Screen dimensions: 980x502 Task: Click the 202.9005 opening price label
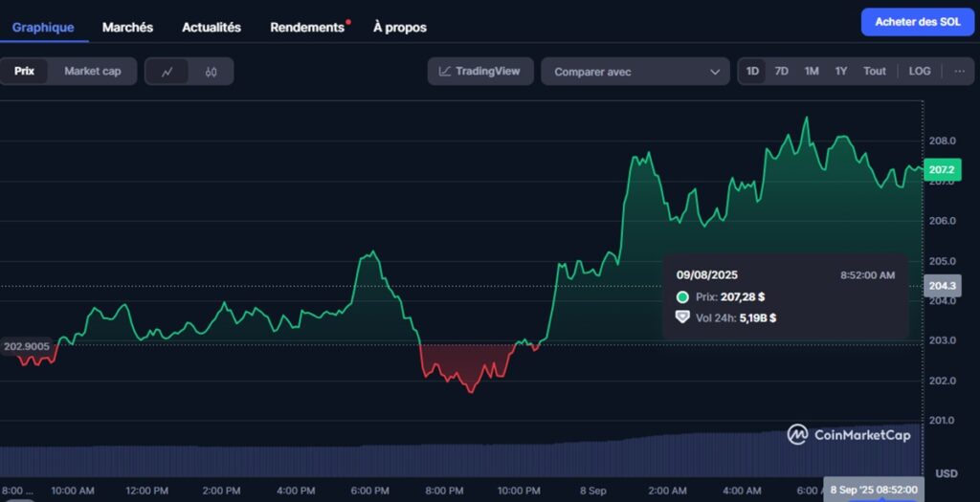point(26,346)
